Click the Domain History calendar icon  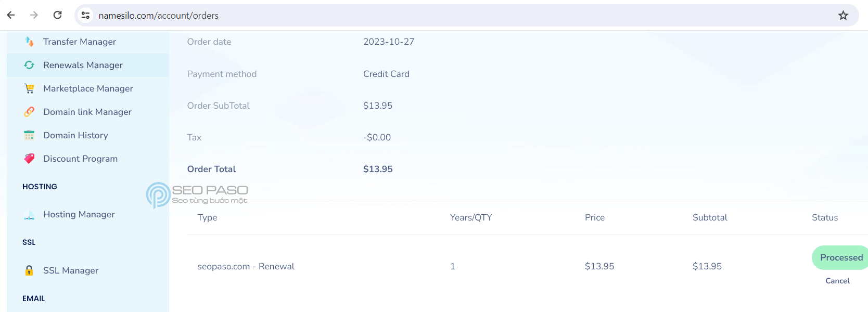[29, 135]
